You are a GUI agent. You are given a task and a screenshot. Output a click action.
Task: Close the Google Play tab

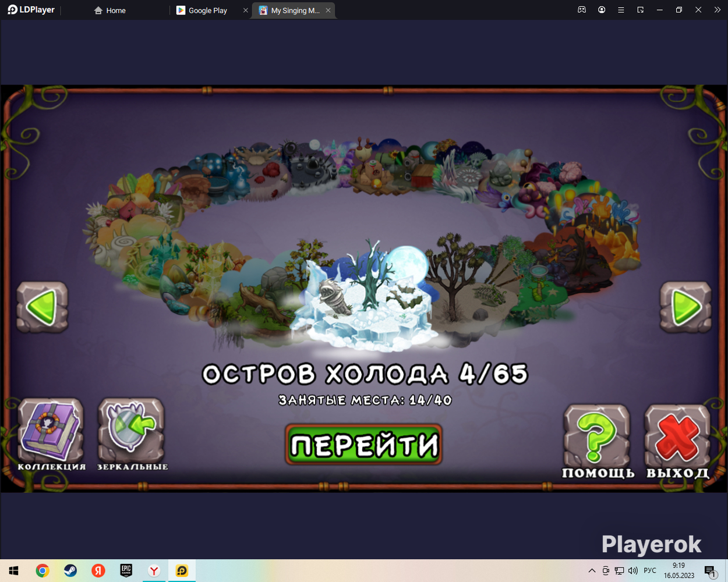point(245,10)
